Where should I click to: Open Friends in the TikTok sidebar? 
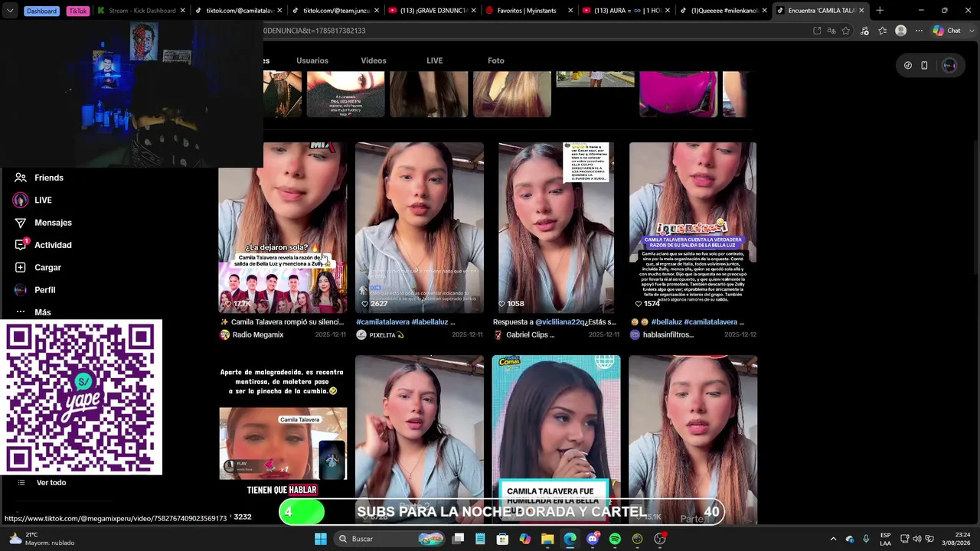[x=38, y=178]
